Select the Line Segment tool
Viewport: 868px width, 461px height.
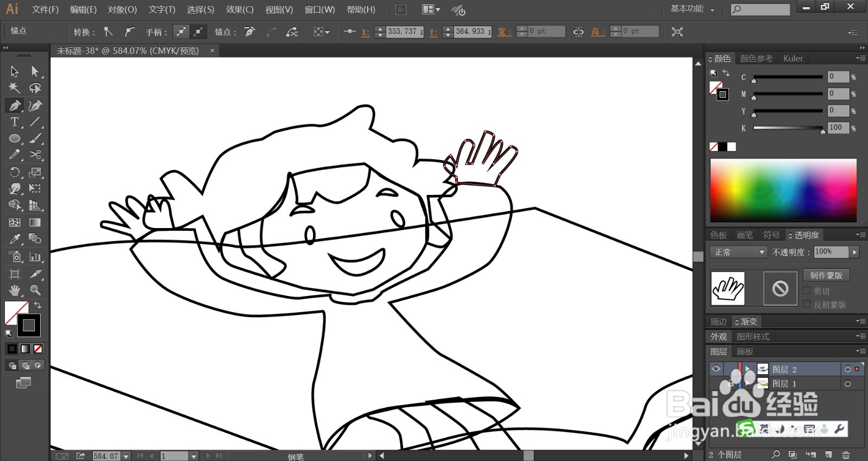35,122
